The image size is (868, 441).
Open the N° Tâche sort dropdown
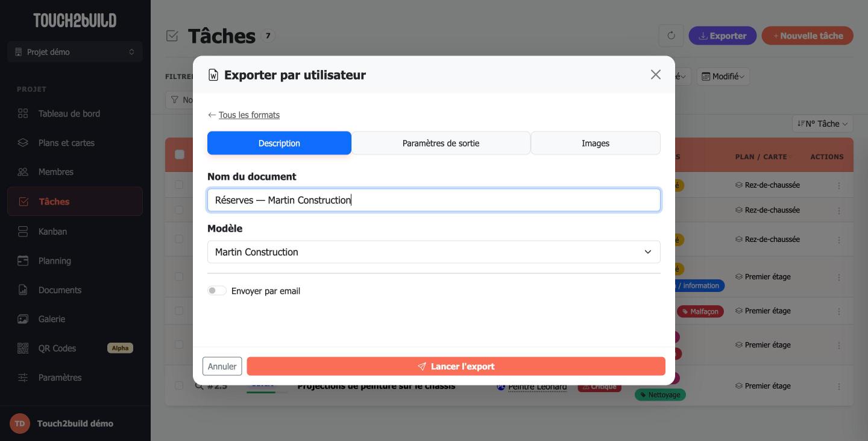(x=822, y=124)
